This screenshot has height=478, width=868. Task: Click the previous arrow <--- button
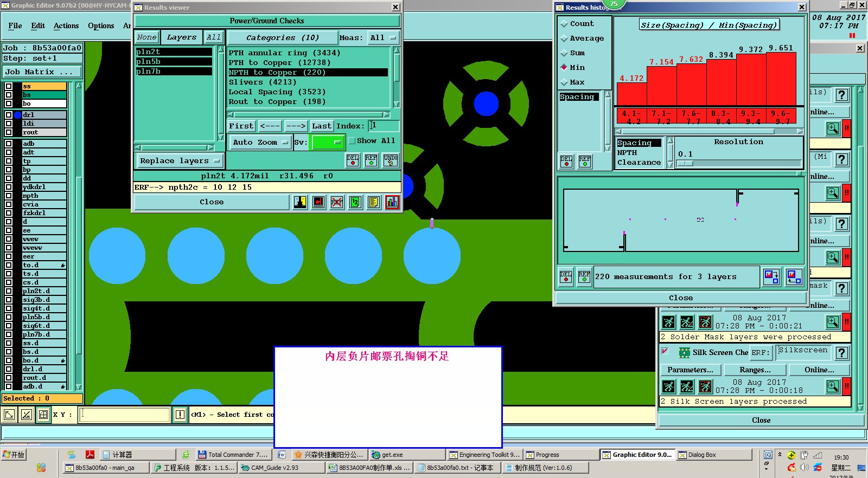click(x=270, y=126)
